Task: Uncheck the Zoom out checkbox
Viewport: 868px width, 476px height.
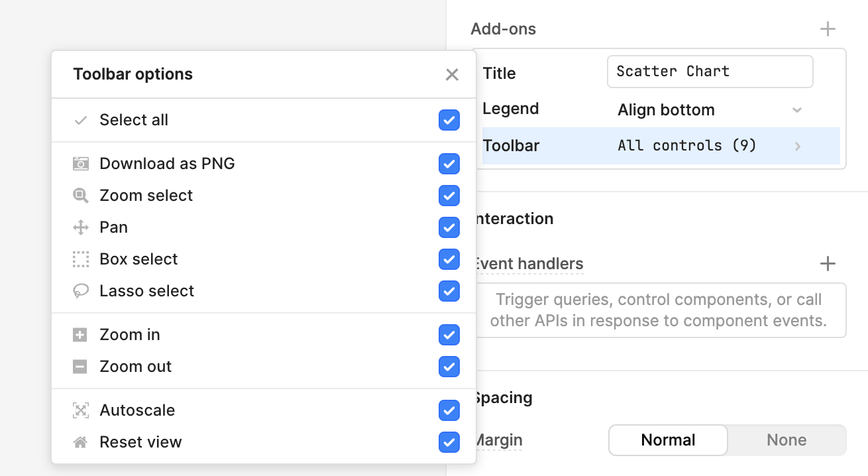Action: pyautogui.click(x=449, y=367)
